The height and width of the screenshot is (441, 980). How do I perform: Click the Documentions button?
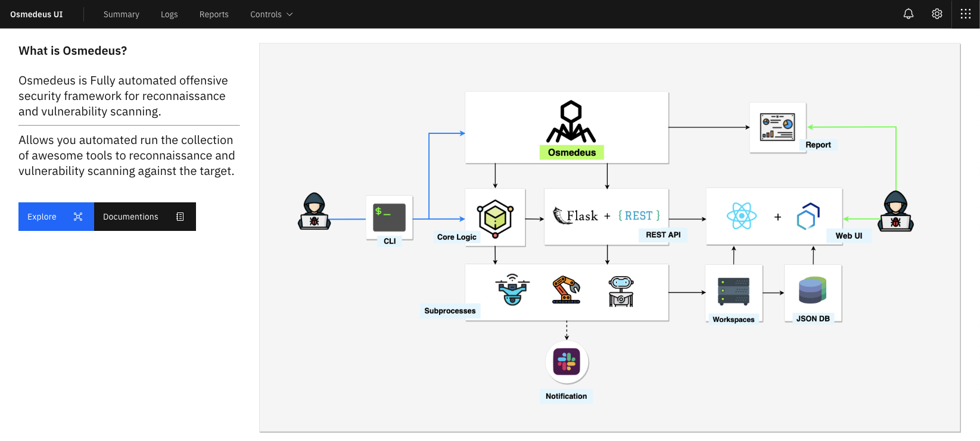click(145, 217)
